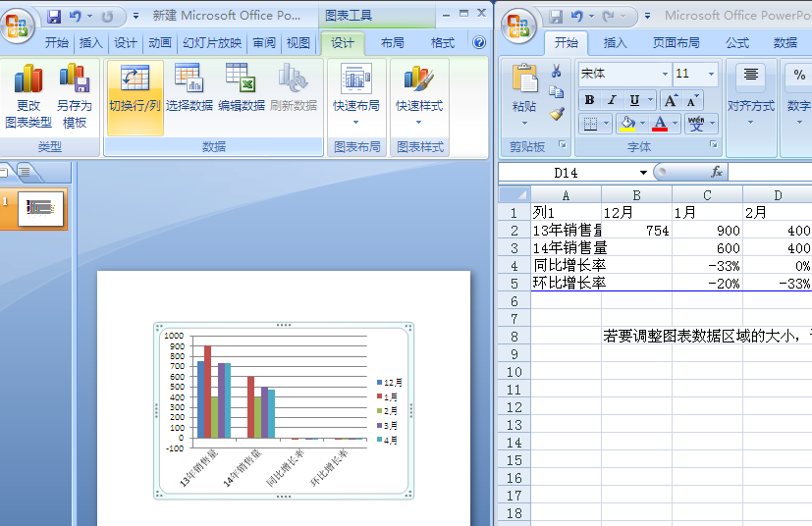The image size is (812, 526).
Task: Click increase font size icon
Action: coord(671,100)
